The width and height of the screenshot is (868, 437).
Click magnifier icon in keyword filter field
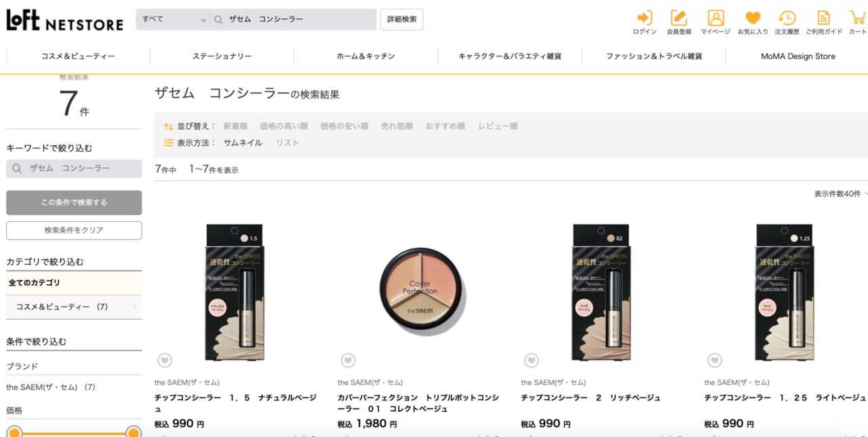18,168
